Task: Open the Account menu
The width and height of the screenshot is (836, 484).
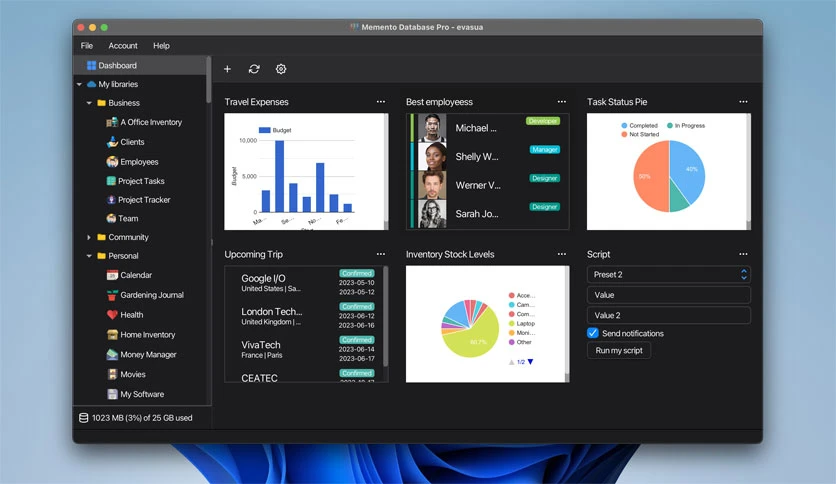Action: point(123,46)
